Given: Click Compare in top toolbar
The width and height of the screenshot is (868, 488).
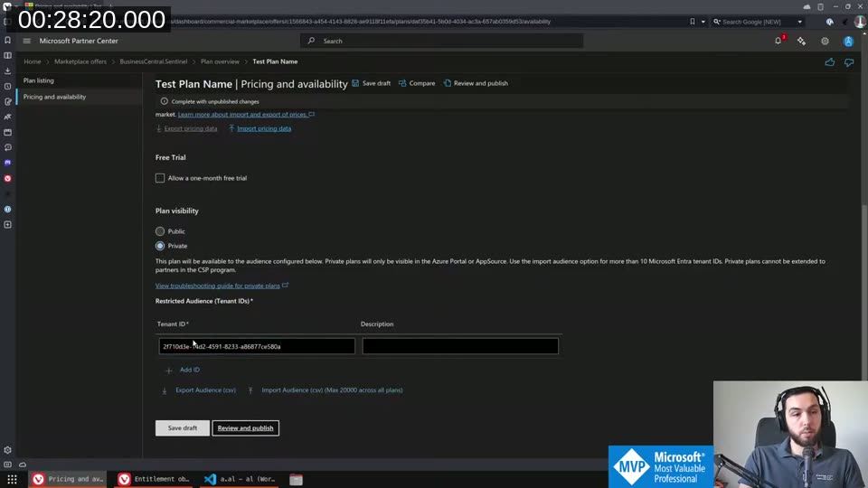Looking at the screenshot, I should [x=417, y=83].
